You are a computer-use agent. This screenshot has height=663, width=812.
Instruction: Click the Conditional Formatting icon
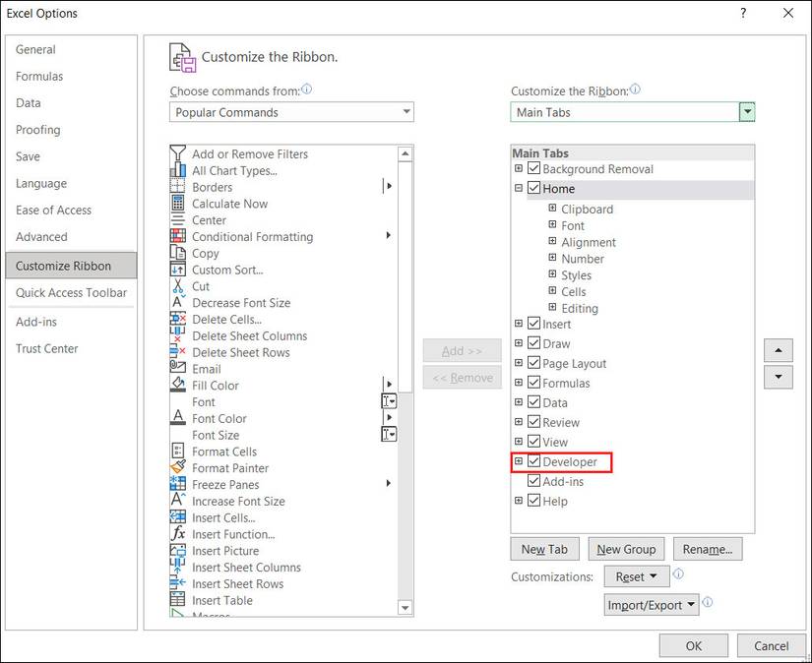click(177, 236)
